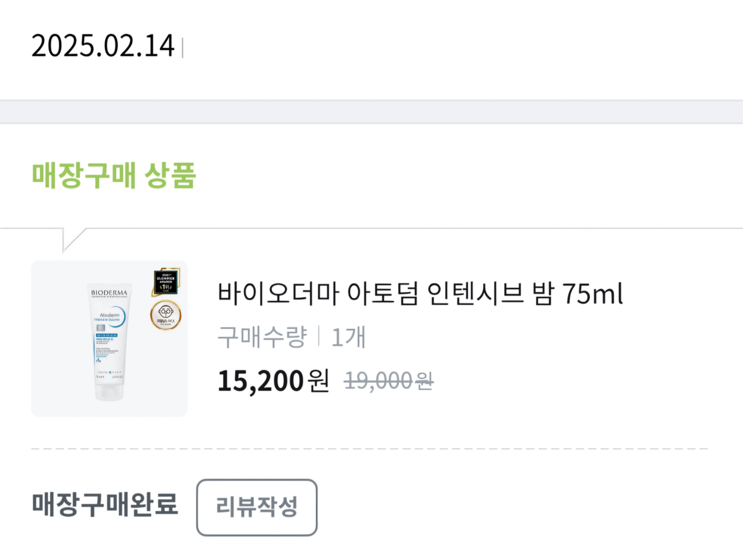743x560 pixels.
Task: Click the dashed divider line below product
Action: point(370,449)
